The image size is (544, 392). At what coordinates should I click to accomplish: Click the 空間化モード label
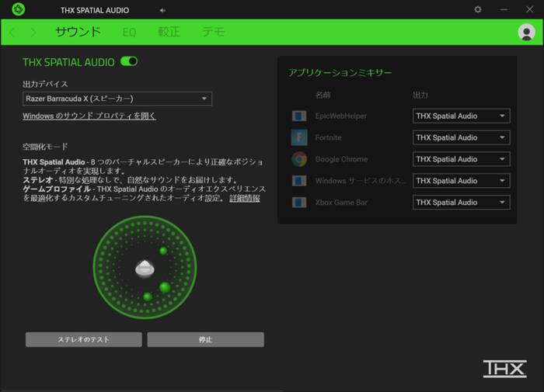tap(45, 147)
